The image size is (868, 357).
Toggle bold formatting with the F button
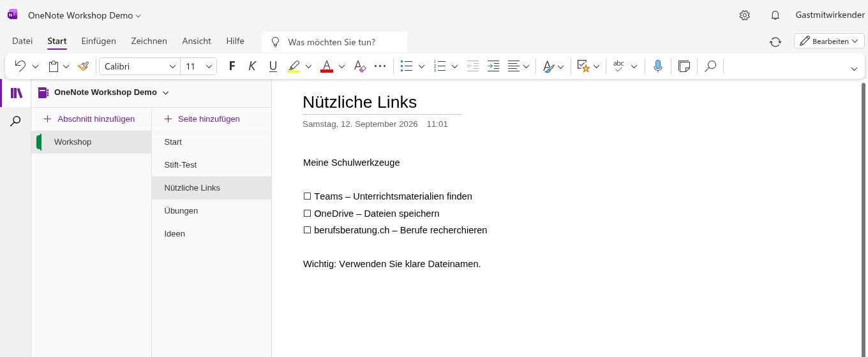point(232,66)
